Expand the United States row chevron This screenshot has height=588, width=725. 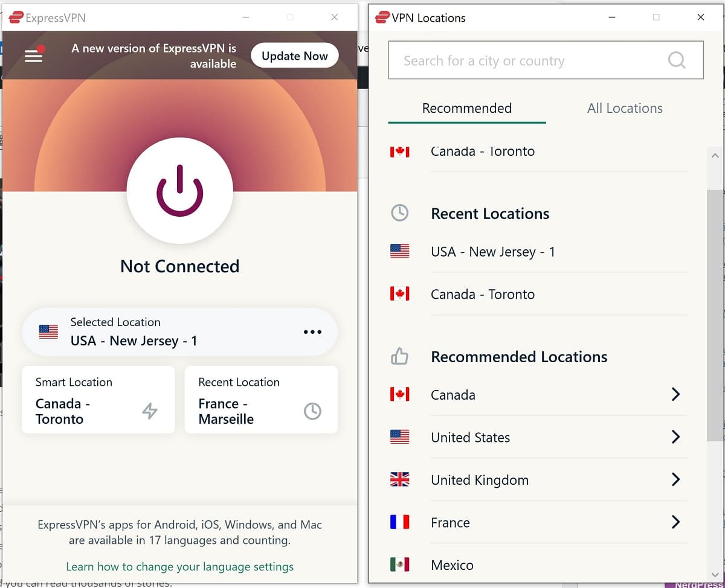[676, 437]
